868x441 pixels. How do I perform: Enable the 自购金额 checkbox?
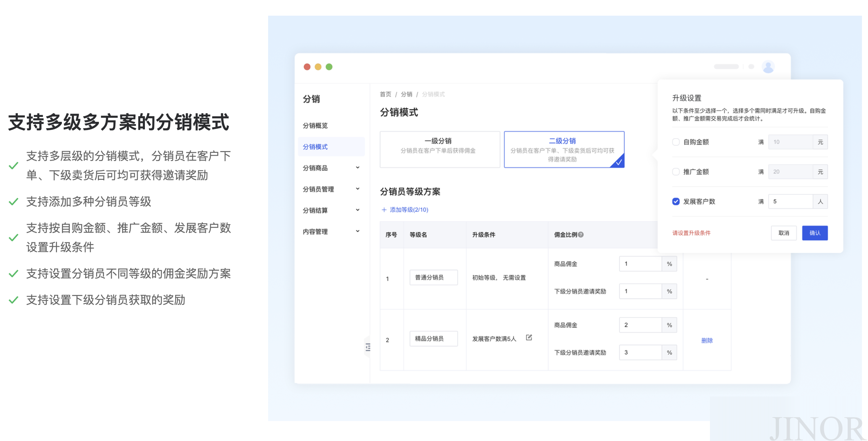[x=675, y=142]
